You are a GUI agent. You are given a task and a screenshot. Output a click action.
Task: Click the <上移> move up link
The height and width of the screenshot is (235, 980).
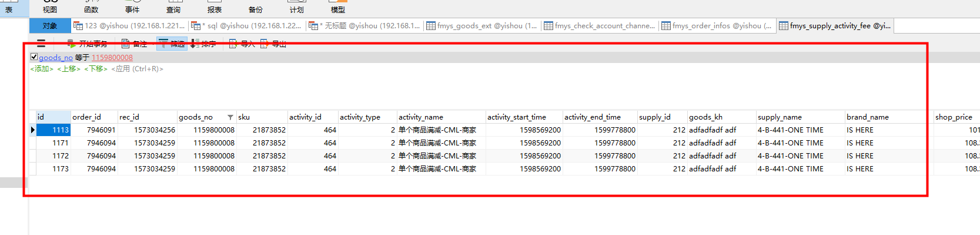[69, 69]
